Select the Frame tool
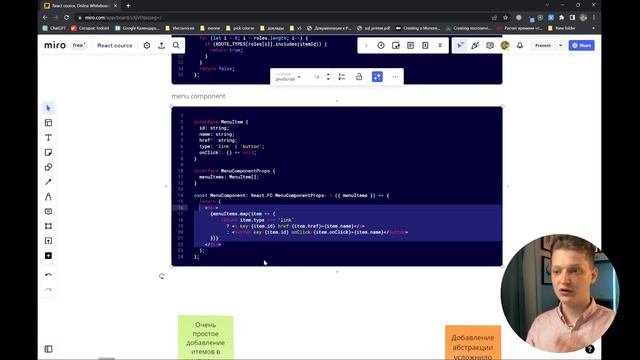Viewport: 640px width, 360px height. [x=48, y=226]
